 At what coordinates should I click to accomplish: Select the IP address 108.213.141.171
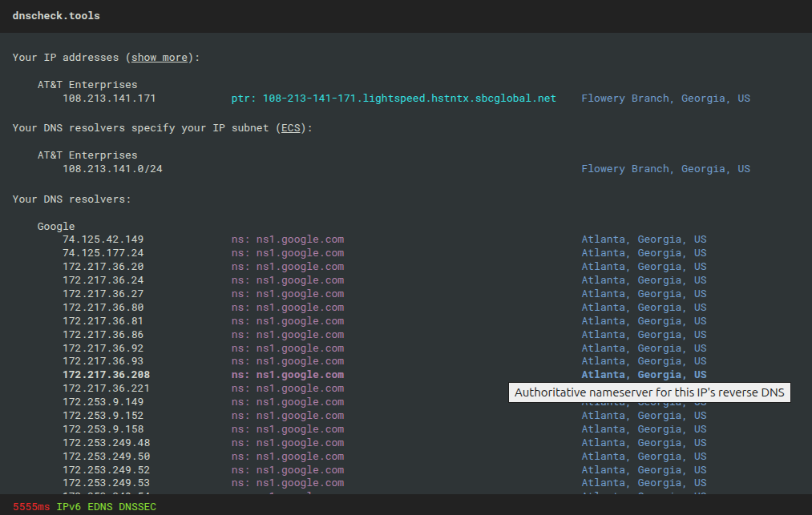(109, 99)
